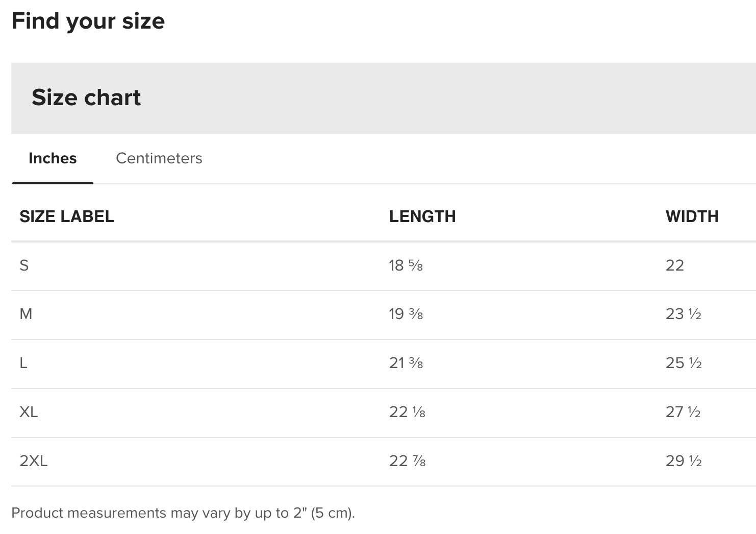
Task: Select the 2XL size row label
Action: 34,461
